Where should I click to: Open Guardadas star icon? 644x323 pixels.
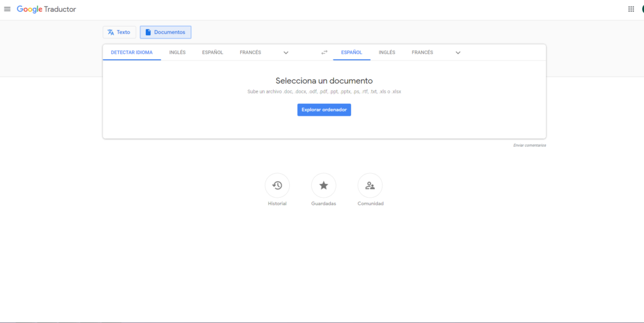pos(323,186)
